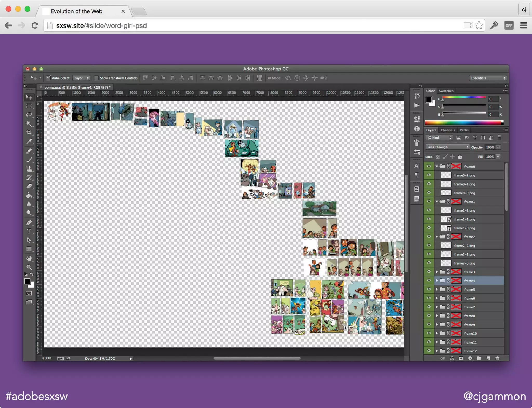Image resolution: width=532 pixels, height=408 pixels.
Task: Enable Show Transform Controls checkbox
Action: [96, 78]
